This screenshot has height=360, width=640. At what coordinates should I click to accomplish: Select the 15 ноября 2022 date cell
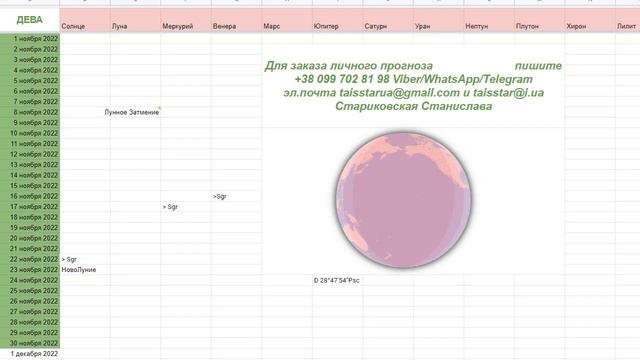[x=30, y=186]
